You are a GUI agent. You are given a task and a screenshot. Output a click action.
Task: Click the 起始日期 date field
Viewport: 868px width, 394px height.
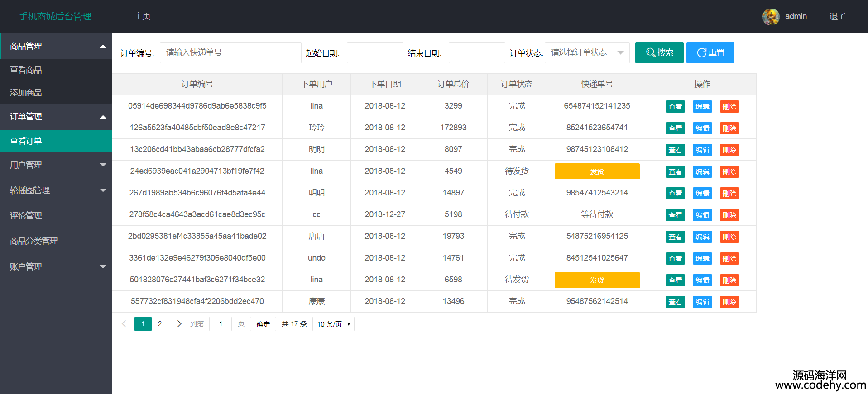pyautogui.click(x=375, y=52)
